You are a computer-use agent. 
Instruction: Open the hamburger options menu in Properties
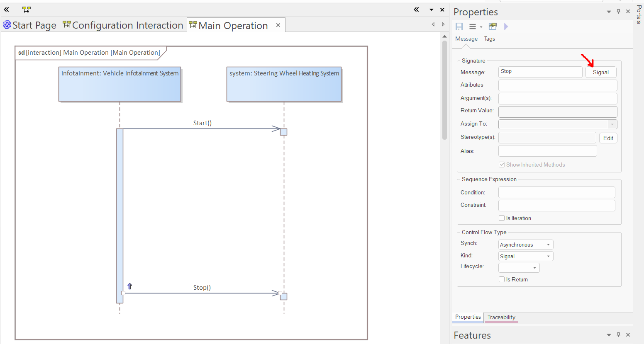point(473,27)
